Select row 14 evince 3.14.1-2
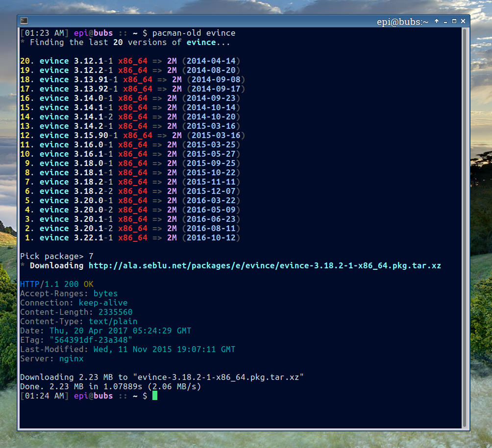The image size is (492, 448). 130,117
